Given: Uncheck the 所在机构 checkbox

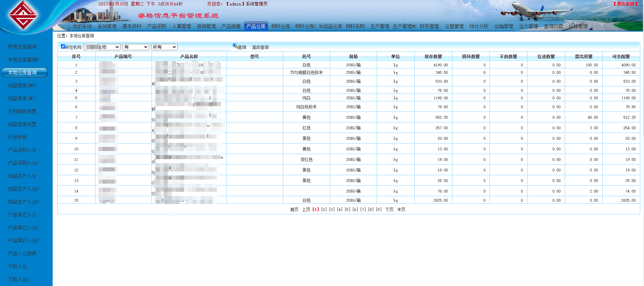Looking at the screenshot, I should (x=63, y=47).
